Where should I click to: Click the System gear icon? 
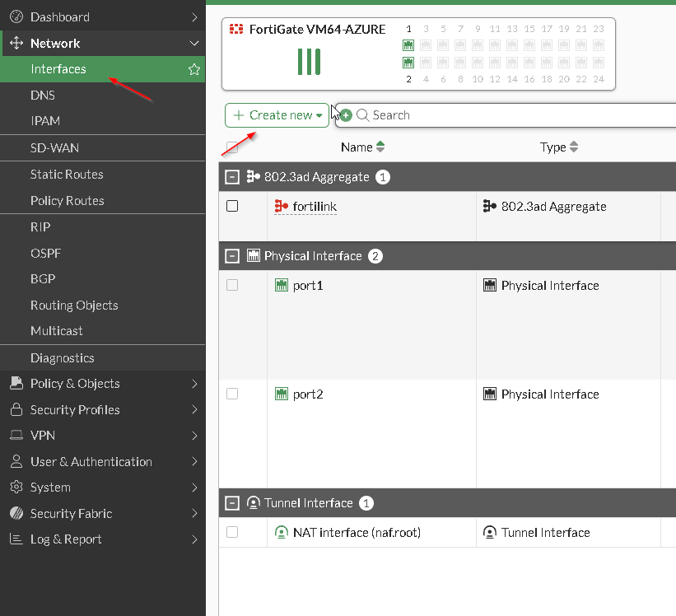tap(16, 488)
